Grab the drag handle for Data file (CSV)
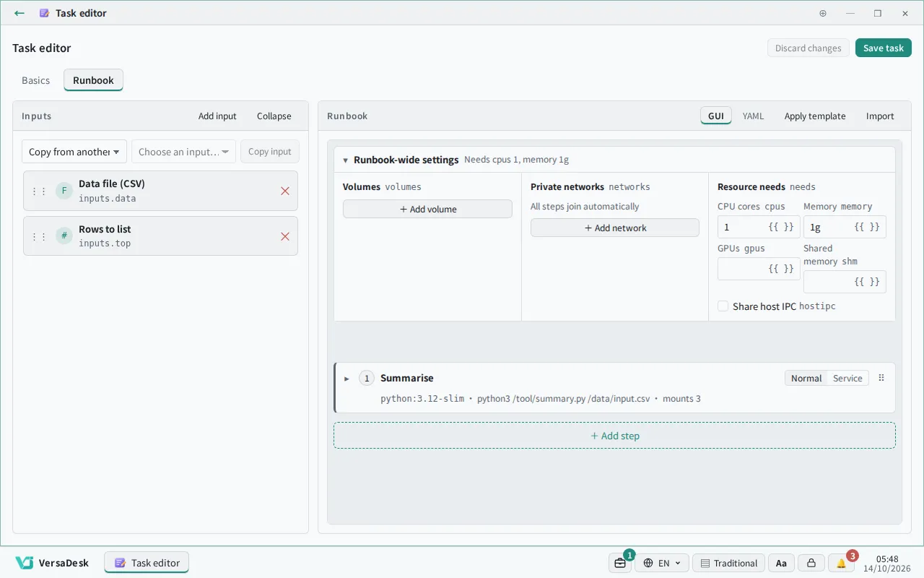 [x=39, y=191]
